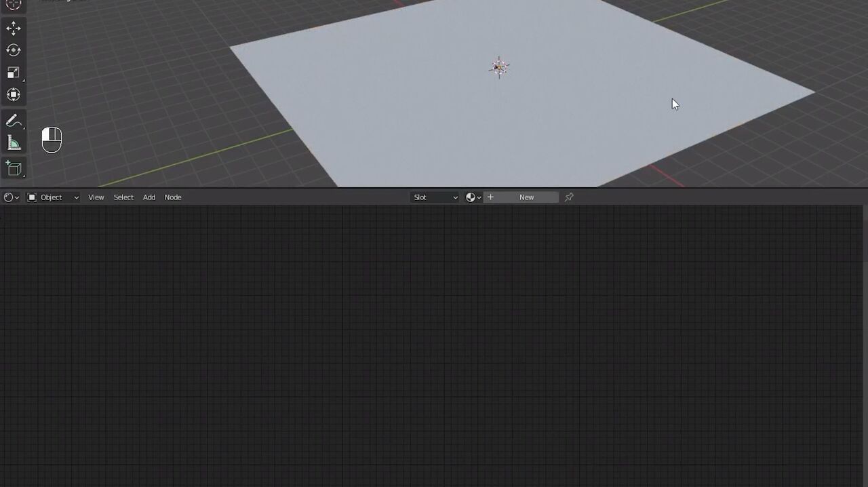Image resolution: width=868 pixels, height=487 pixels.
Task: Select the Measure ruler tool
Action: [14, 142]
